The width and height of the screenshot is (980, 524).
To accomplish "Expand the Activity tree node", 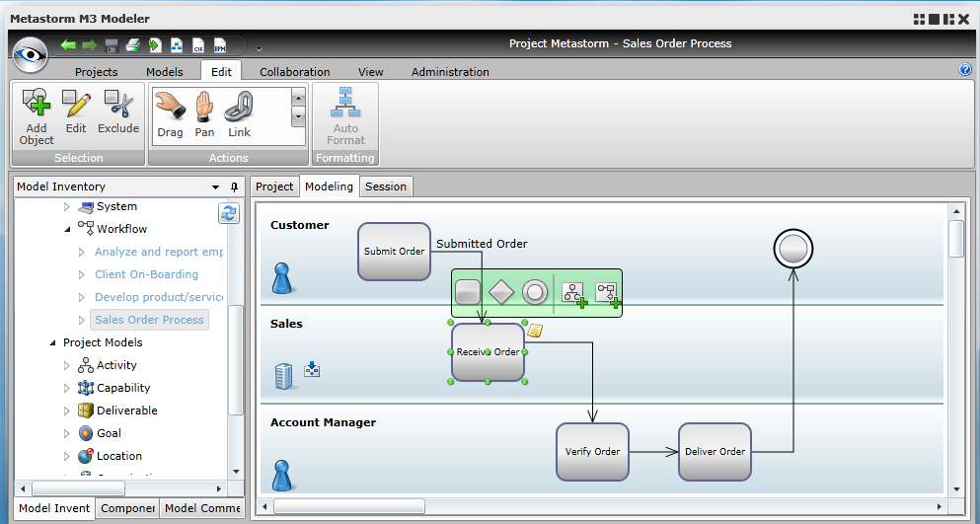I will pos(67,365).
